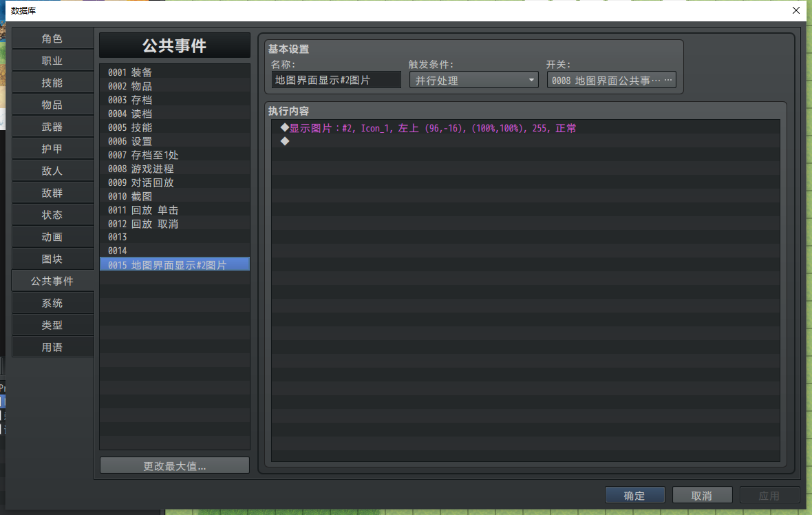Select the 公共事件 tab
The height and width of the screenshot is (515, 812).
click(x=52, y=281)
